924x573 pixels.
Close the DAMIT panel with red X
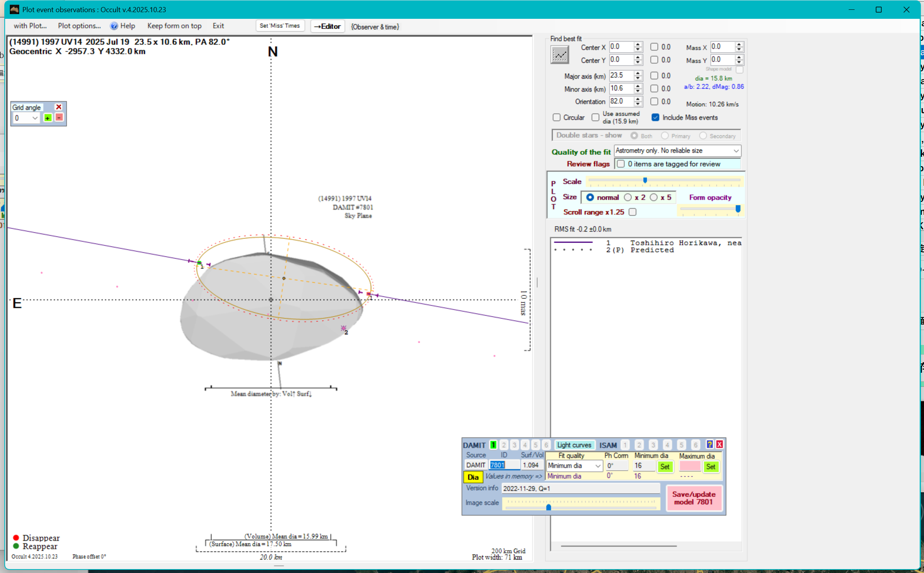[x=720, y=444]
